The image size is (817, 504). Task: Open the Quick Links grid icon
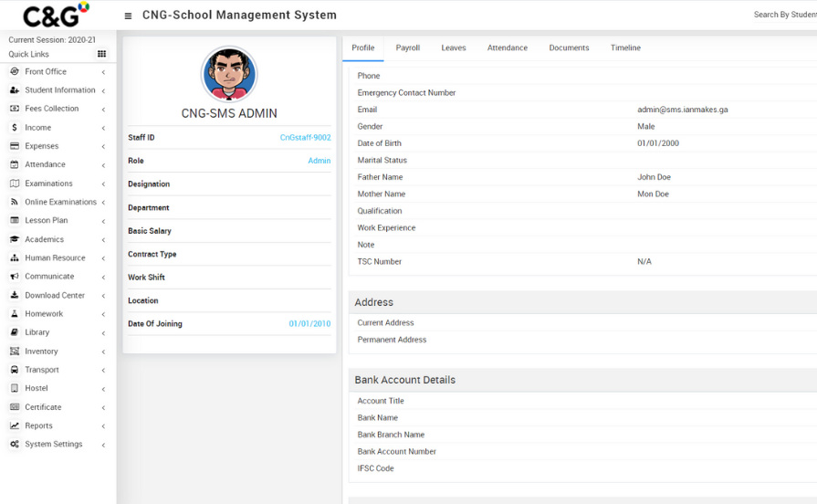[x=101, y=54]
